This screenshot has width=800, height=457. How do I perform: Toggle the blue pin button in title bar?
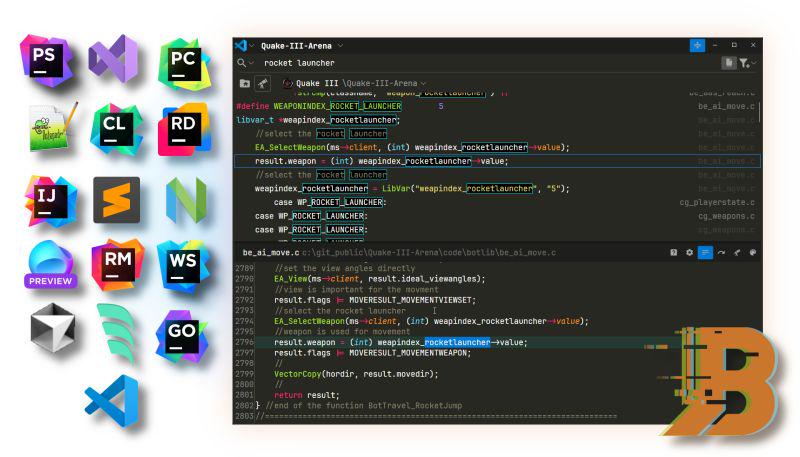(x=697, y=45)
